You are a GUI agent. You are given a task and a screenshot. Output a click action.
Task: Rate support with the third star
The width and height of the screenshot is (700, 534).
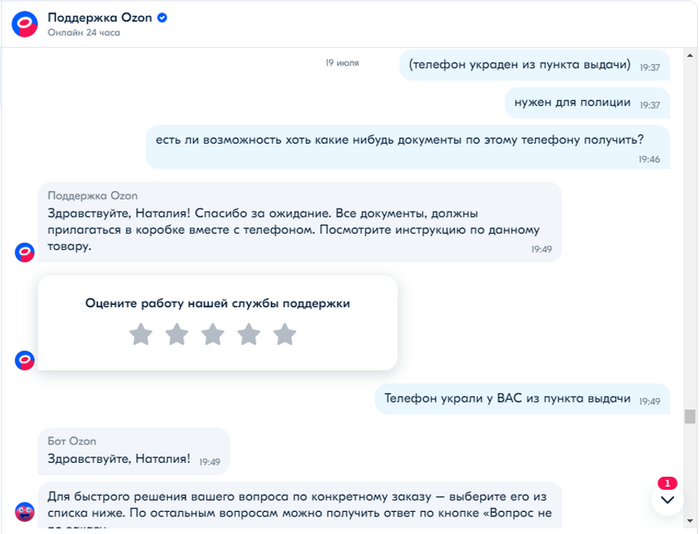click(213, 334)
